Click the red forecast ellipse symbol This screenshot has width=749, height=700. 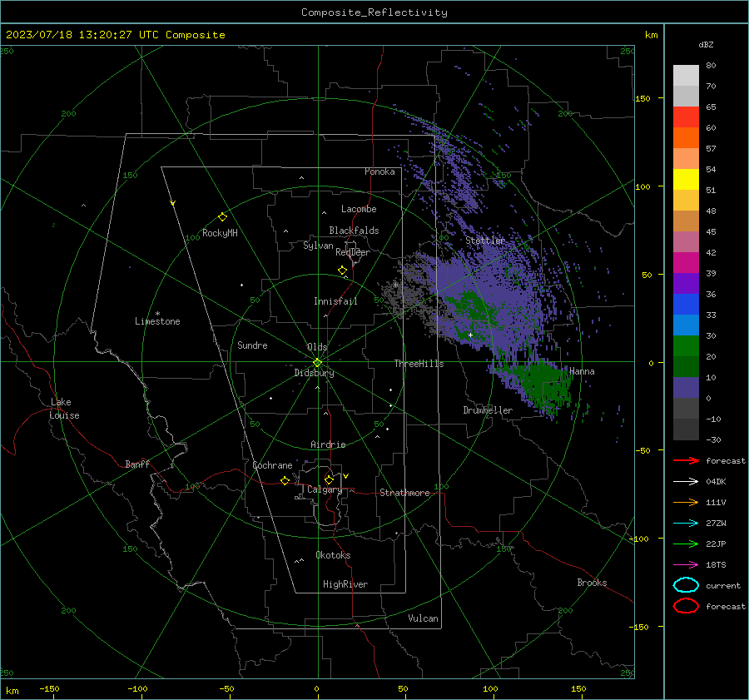pyautogui.click(x=686, y=606)
